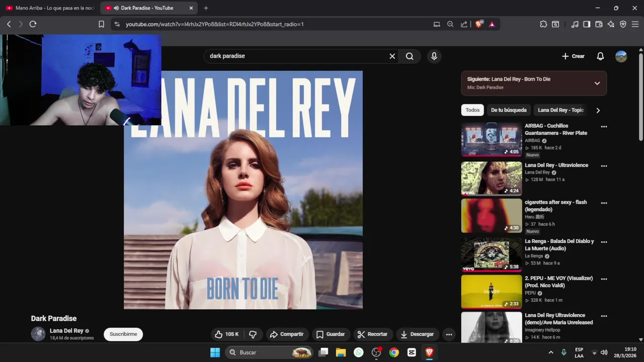Screen dimensions: 644x362
Task: Start voice search with the microphone icon
Action: 434,56
